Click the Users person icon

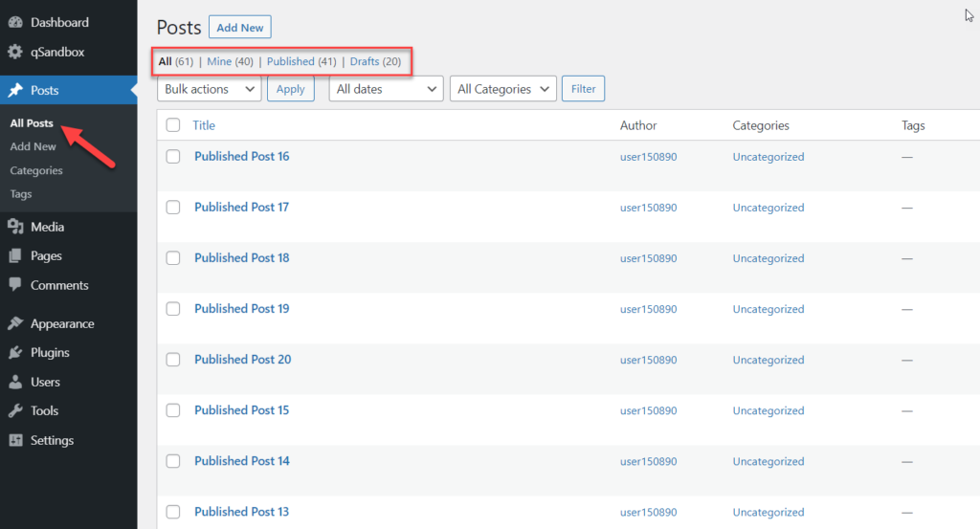point(15,382)
